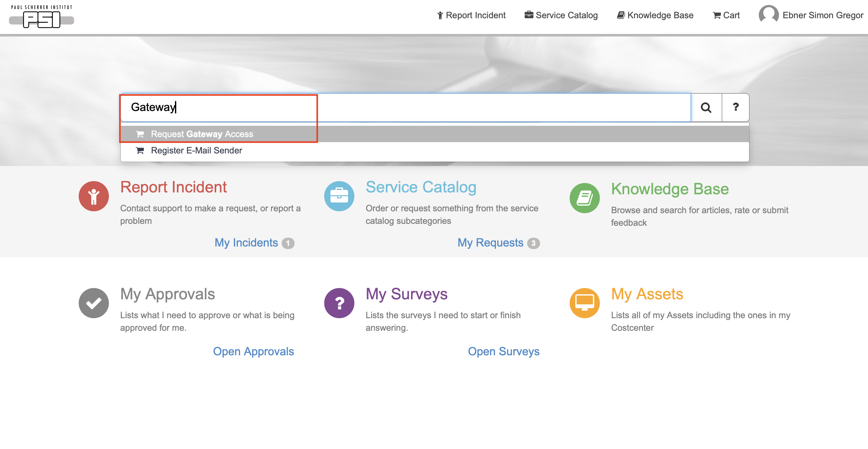This screenshot has width=868, height=449.
Task: Click Report Incident description text
Action: (x=211, y=214)
